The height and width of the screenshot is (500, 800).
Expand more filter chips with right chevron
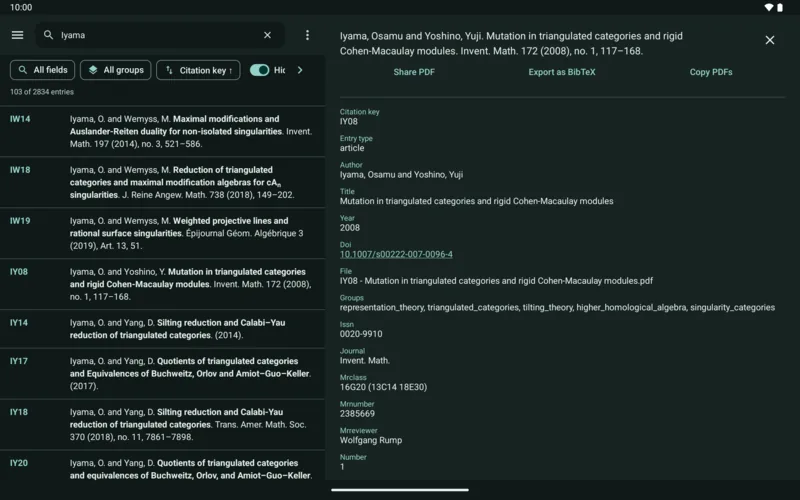(x=300, y=70)
